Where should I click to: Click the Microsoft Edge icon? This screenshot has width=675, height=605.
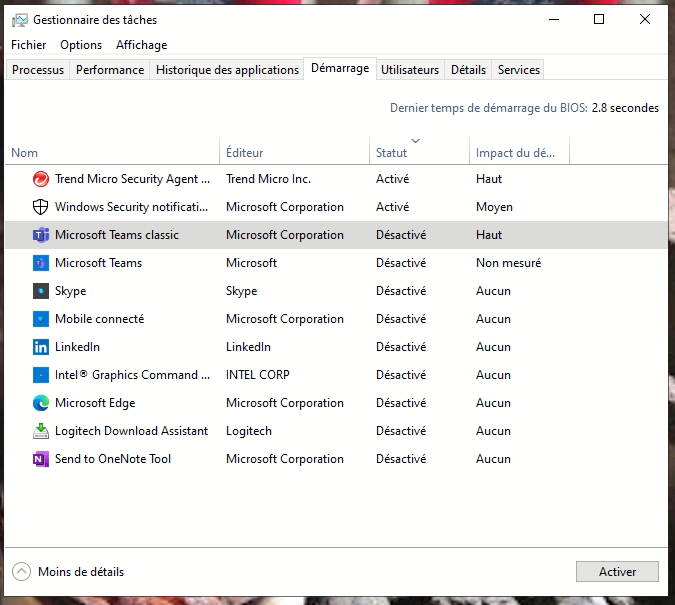[x=40, y=403]
